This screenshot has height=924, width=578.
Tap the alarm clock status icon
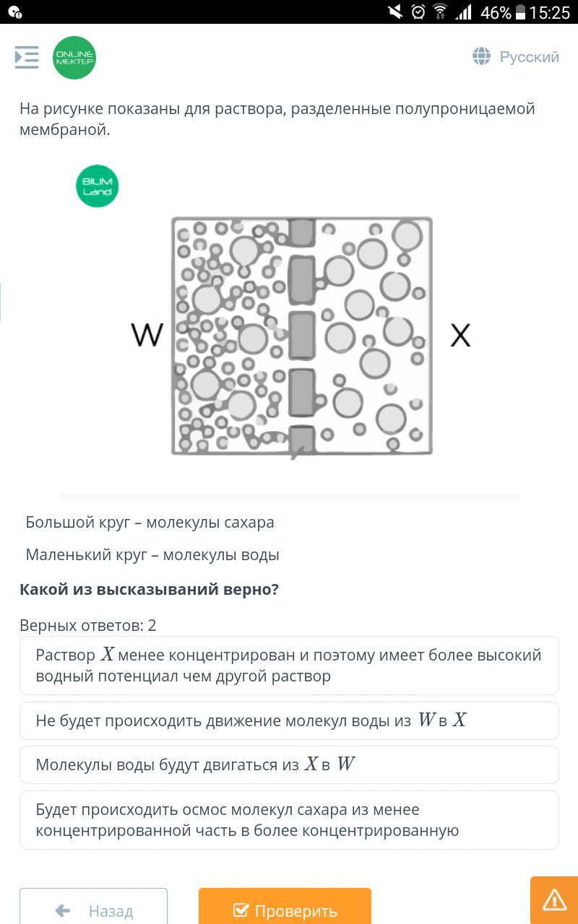point(418,12)
